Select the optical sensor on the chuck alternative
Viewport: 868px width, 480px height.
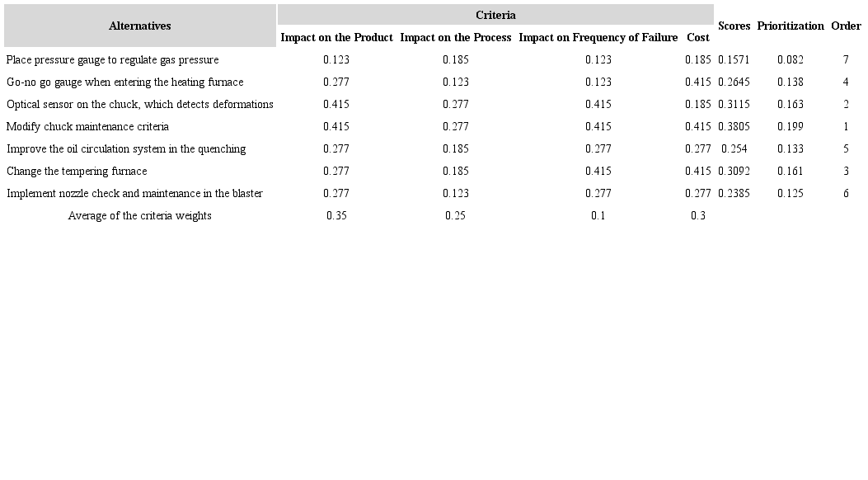[140, 104]
